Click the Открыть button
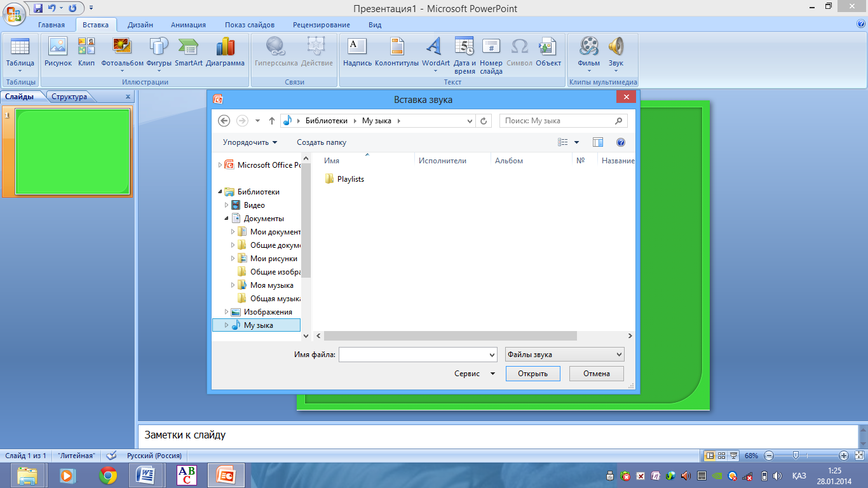868x488 pixels. 532,374
